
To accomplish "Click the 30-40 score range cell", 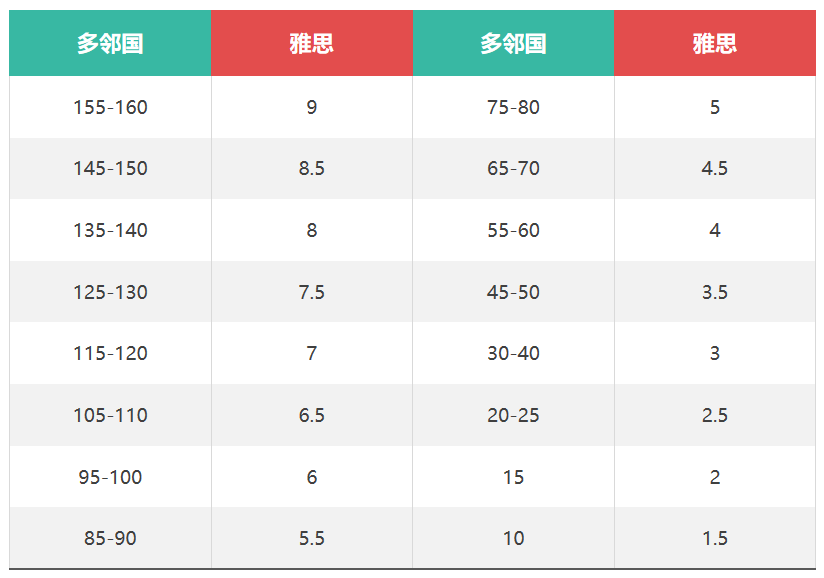I will pos(513,353).
